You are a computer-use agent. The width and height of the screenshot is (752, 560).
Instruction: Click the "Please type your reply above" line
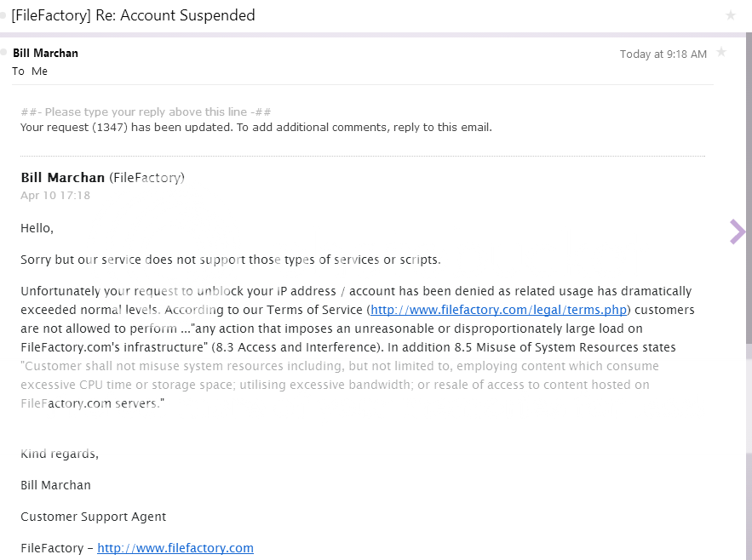point(146,112)
